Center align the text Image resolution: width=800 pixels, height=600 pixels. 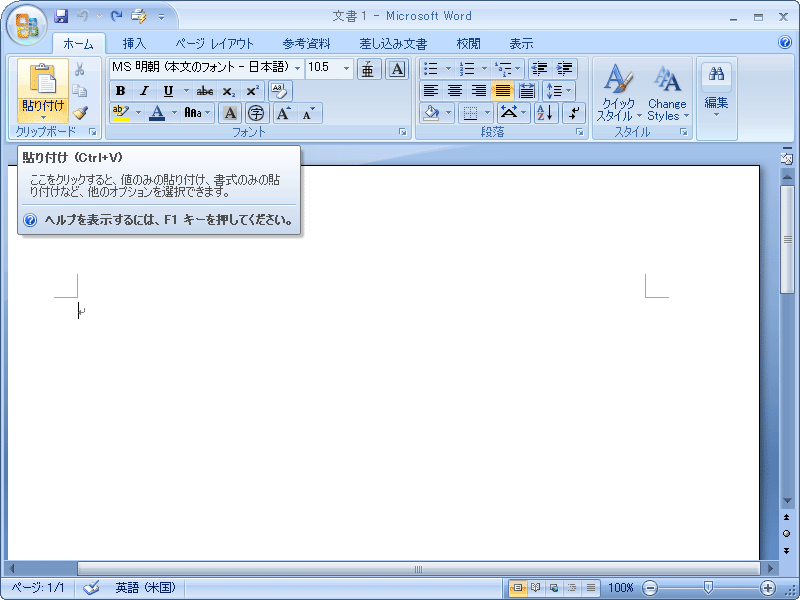(455, 91)
